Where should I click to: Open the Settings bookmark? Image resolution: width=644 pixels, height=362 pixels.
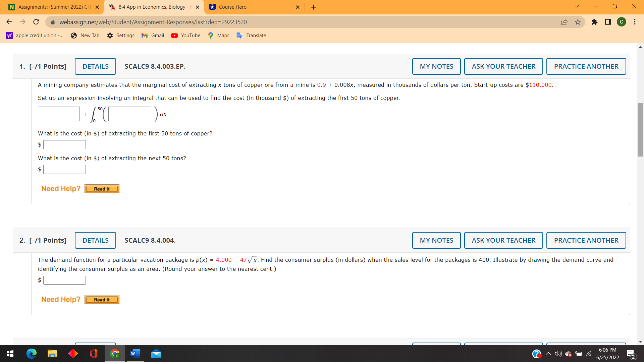121,35
